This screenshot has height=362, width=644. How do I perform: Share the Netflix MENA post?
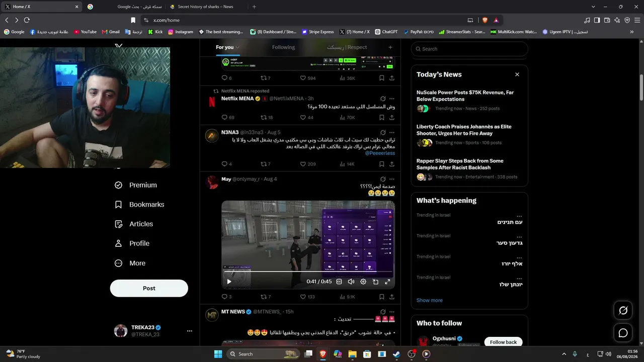click(392, 118)
